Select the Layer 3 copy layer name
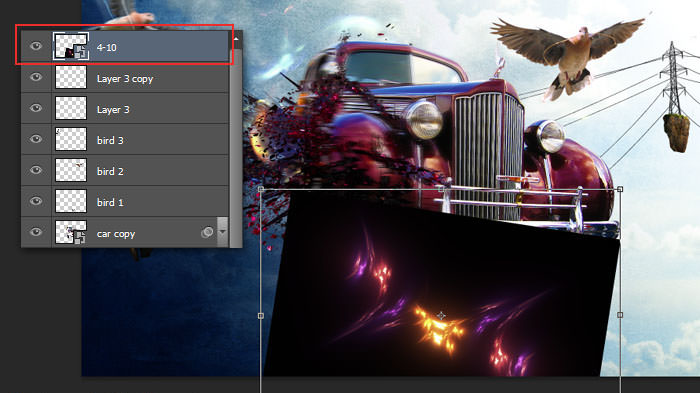Screen dimensions: 700x393 (125, 79)
